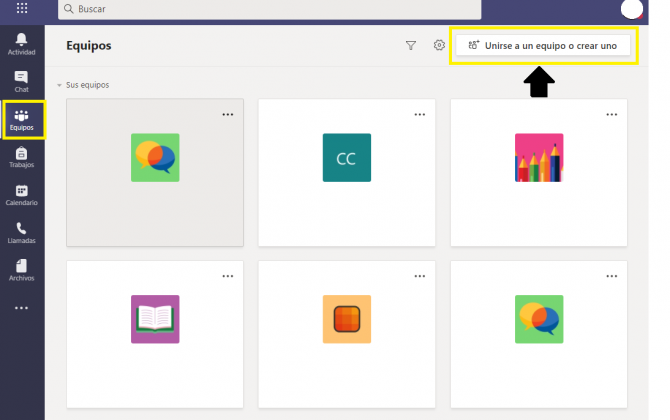Select Equipos in the sidebar
Viewport: 670px width, 420px height.
point(21,120)
